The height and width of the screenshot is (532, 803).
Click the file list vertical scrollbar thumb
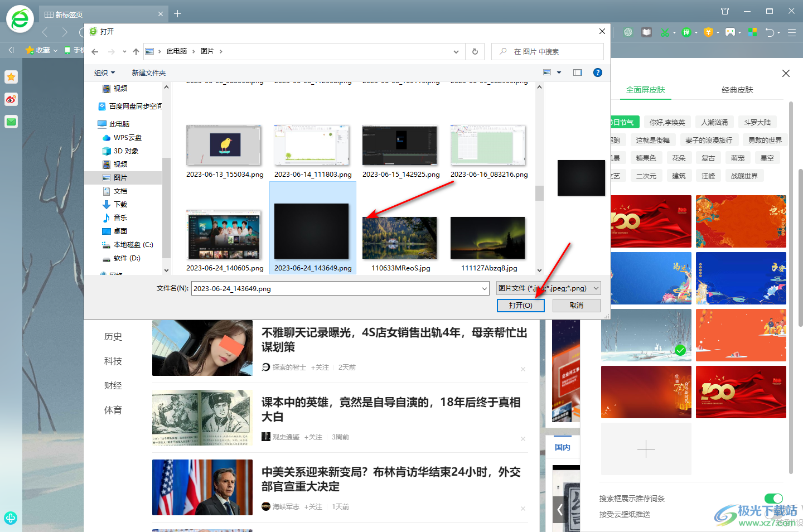point(539,193)
